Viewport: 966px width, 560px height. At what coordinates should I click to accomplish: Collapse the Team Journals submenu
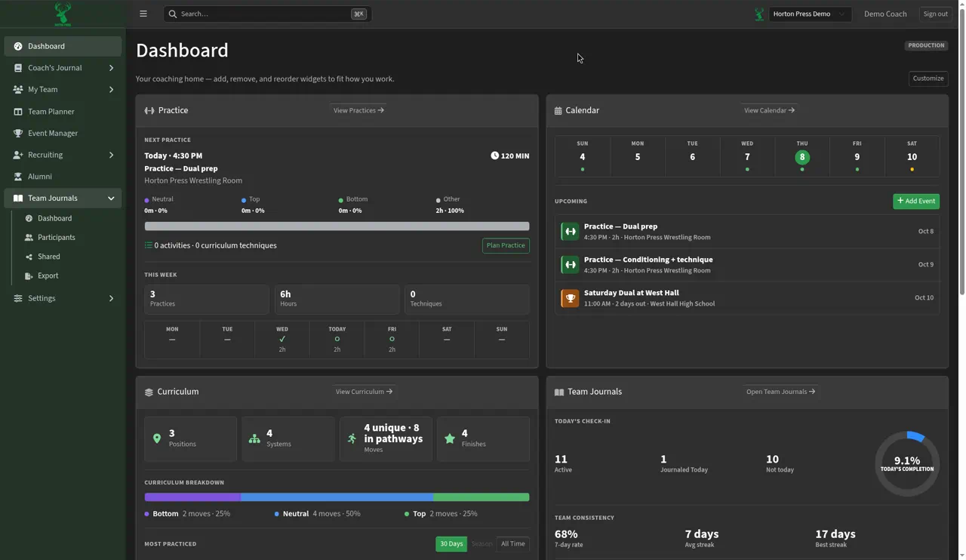click(111, 198)
